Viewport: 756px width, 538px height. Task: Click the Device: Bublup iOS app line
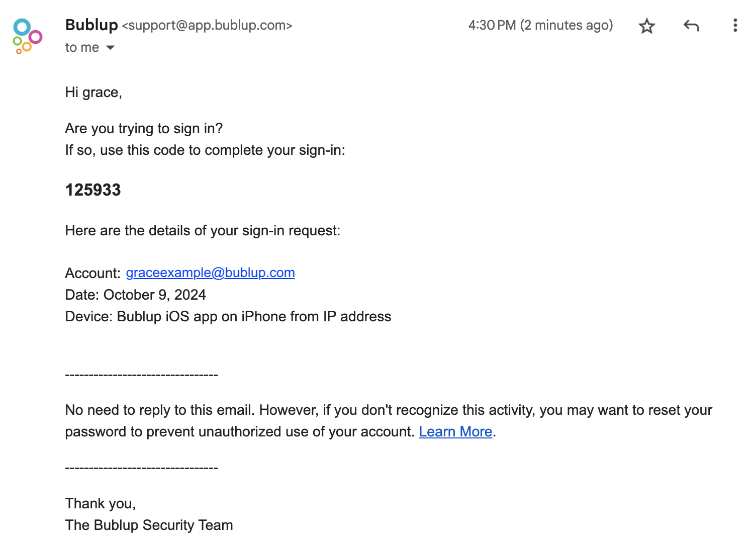point(228,317)
